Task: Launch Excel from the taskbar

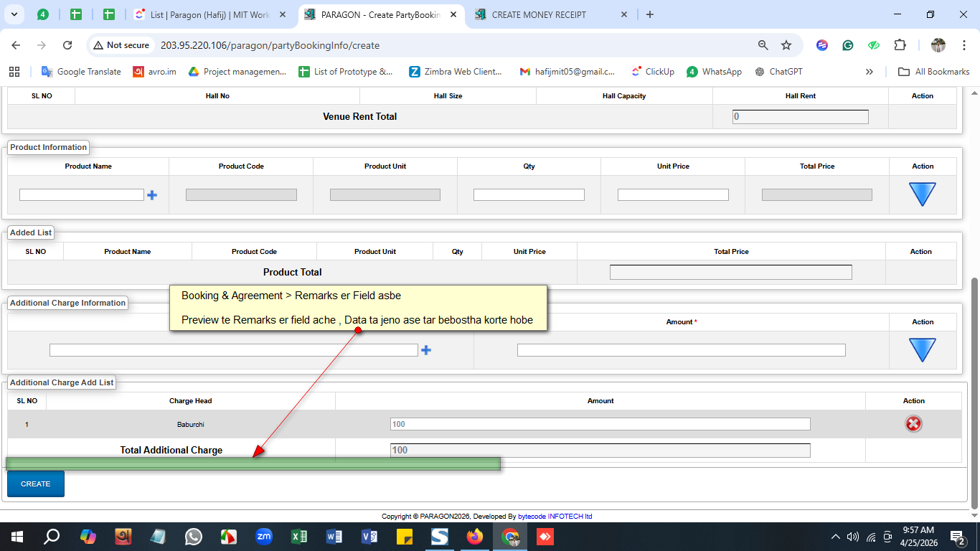Action: point(299,537)
